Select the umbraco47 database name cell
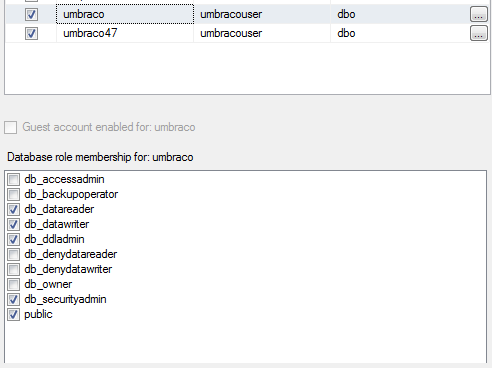Image resolution: width=492 pixels, height=368 pixels. pyautogui.click(x=125, y=33)
